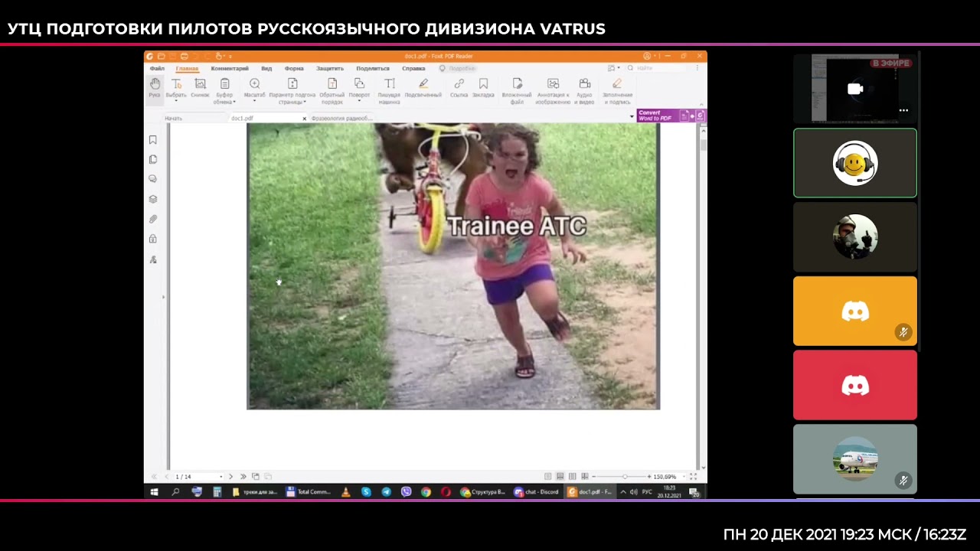Click the Link (Ссылка) tool
Viewport: 980px width, 551px height.
[459, 87]
